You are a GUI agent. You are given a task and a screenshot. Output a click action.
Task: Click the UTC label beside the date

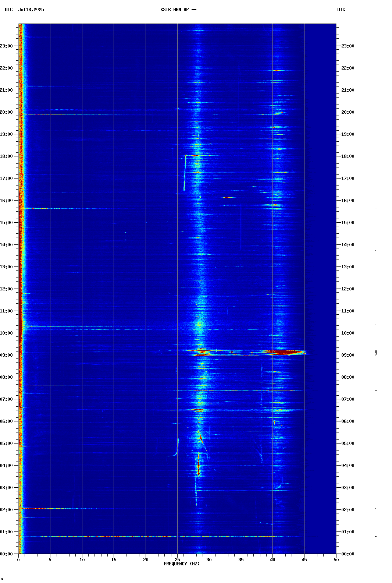pos(9,10)
